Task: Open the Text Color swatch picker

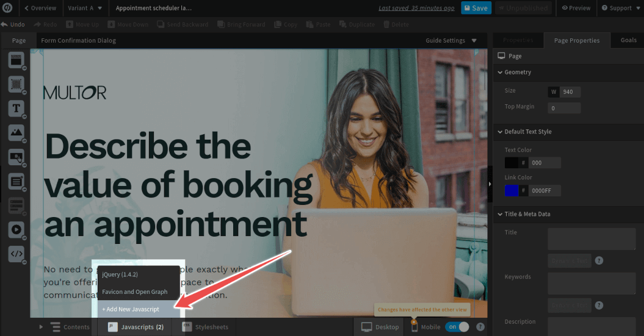Action: [x=512, y=163]
